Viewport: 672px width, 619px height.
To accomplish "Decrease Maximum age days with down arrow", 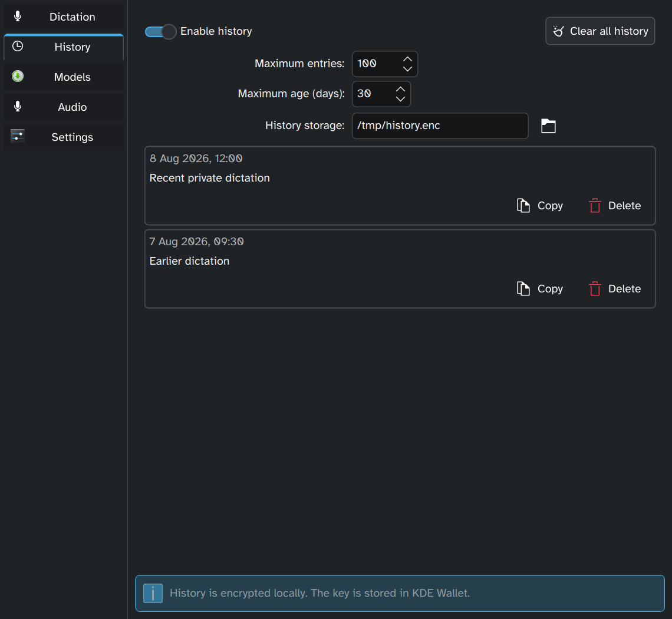I will click(400, 99).
